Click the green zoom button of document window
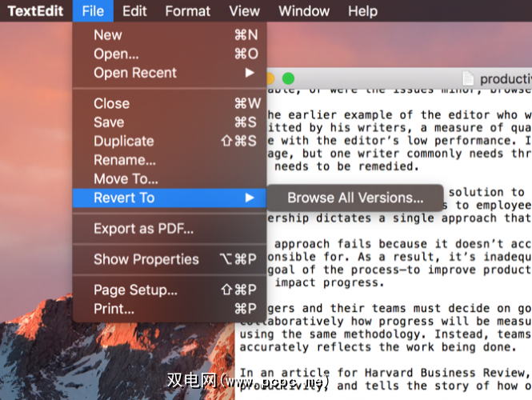This screenshot has height=400, width=532. 288,78
